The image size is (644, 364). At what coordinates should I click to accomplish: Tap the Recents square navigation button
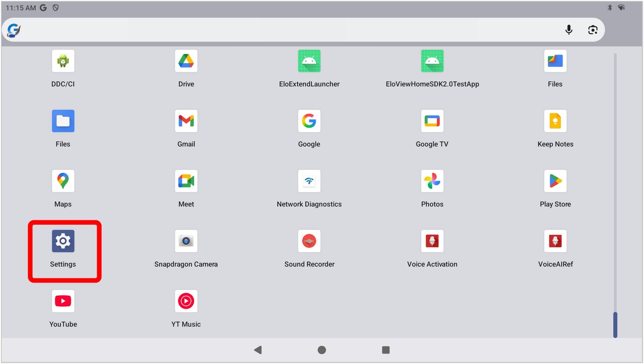386,350
